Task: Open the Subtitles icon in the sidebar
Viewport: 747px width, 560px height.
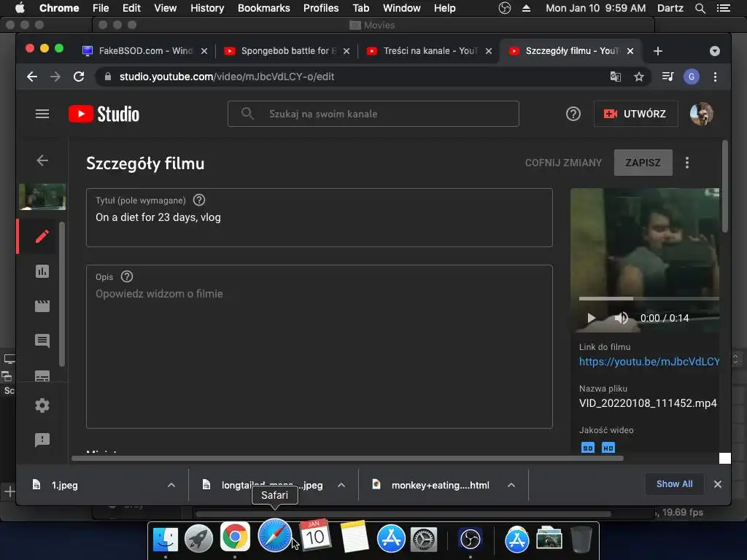Action: click(x=42, y=376)
